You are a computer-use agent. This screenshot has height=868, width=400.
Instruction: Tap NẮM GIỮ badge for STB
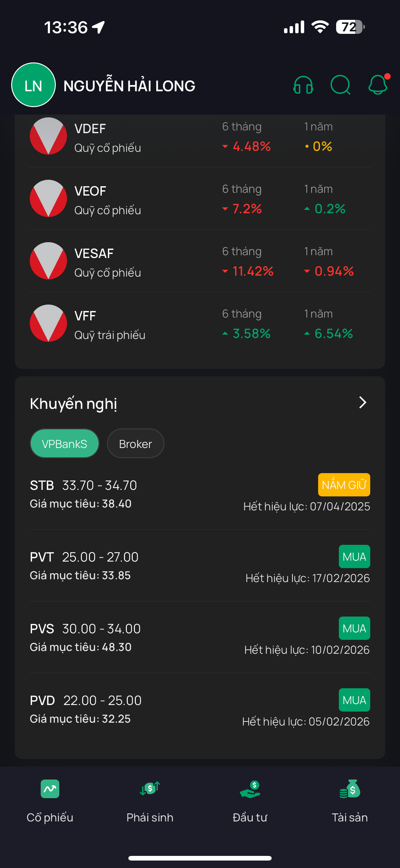pyautogui.click(x=344, y=485)
